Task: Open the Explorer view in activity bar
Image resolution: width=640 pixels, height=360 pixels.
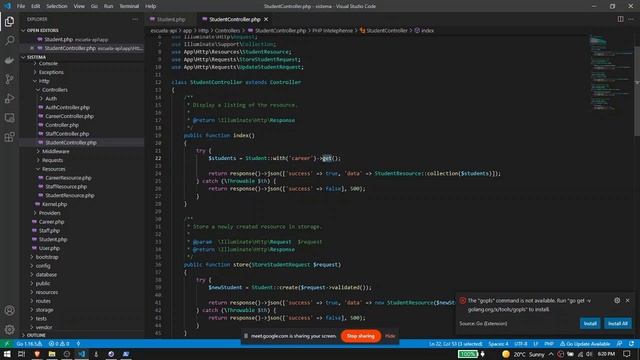Action: pos(9,21)
